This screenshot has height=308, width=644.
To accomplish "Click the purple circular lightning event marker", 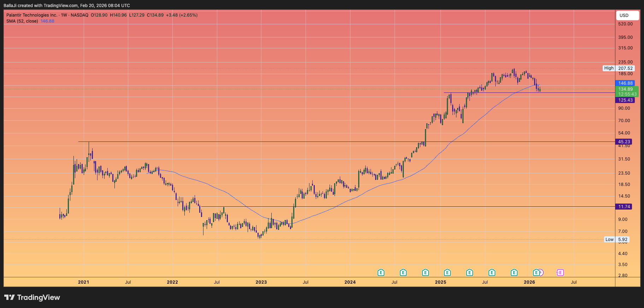I will 541,272.
